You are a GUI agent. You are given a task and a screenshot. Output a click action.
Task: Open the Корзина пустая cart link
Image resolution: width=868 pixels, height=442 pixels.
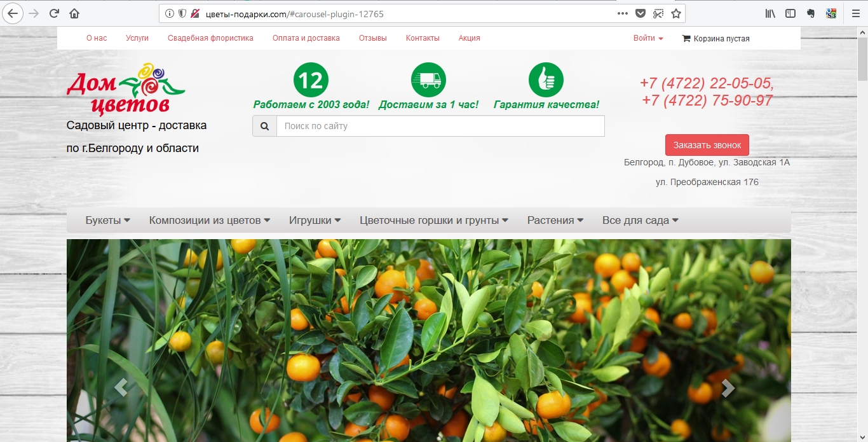click(x=715, y=38)
